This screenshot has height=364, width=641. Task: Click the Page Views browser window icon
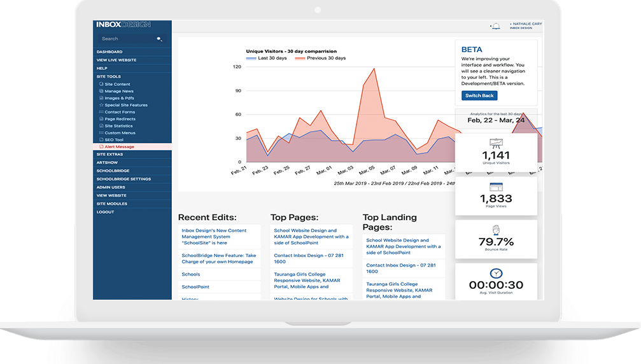(x=496, y=186)
